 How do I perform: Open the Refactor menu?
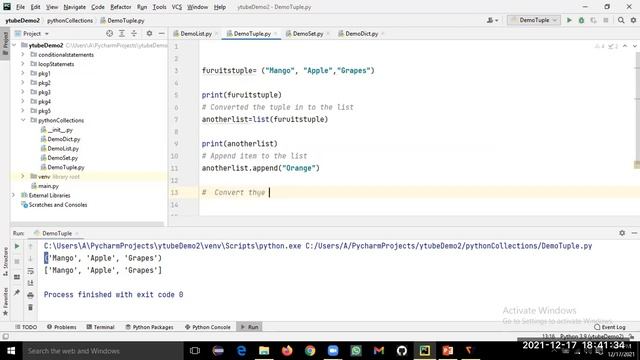tap(121, 7)
